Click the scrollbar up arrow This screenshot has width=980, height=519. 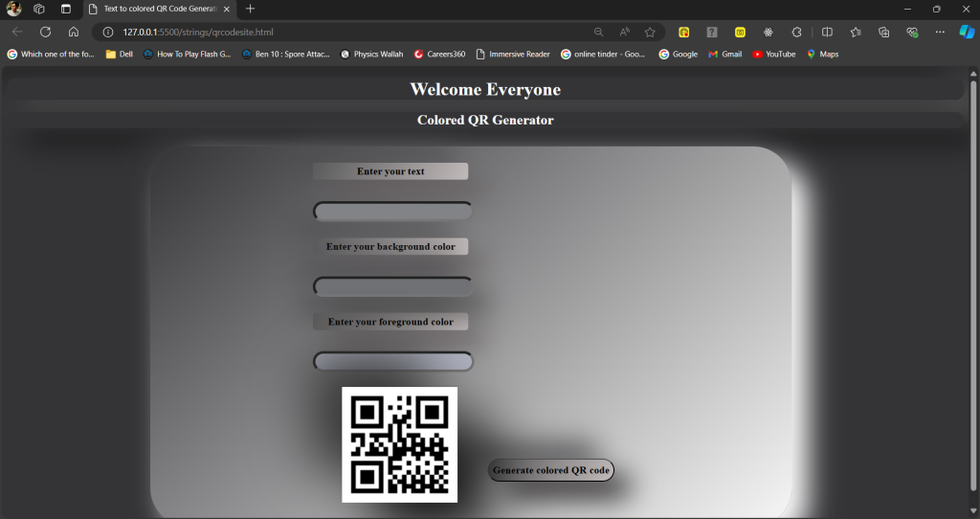click(x=973, y=73)
